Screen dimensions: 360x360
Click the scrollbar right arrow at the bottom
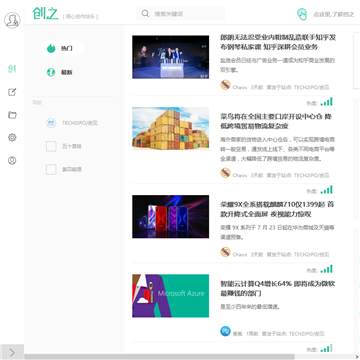pyautogui.click(x=357, y=357)
